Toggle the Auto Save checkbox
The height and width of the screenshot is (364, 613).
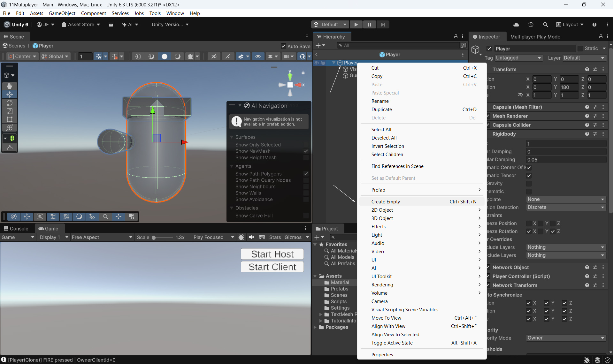(283, 46)
